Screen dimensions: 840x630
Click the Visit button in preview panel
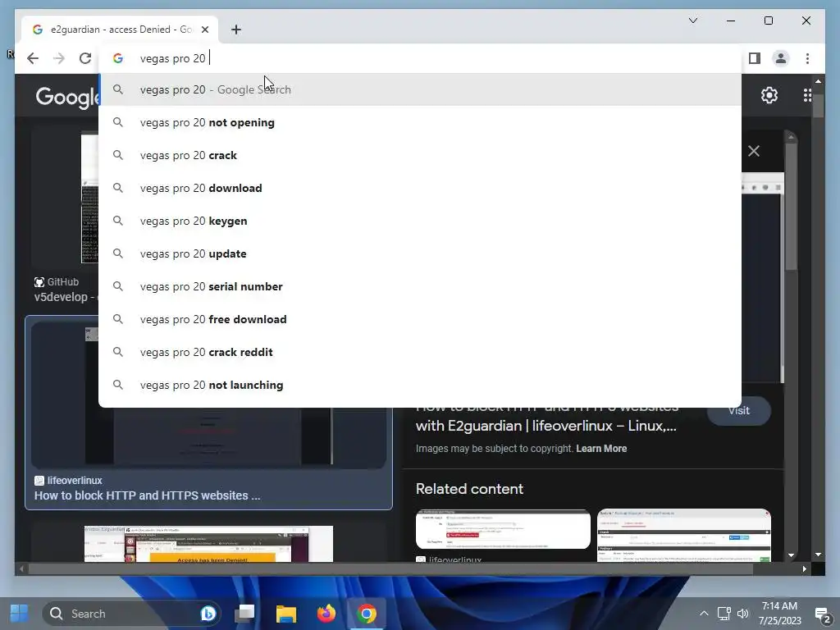(x=739, y=411)
